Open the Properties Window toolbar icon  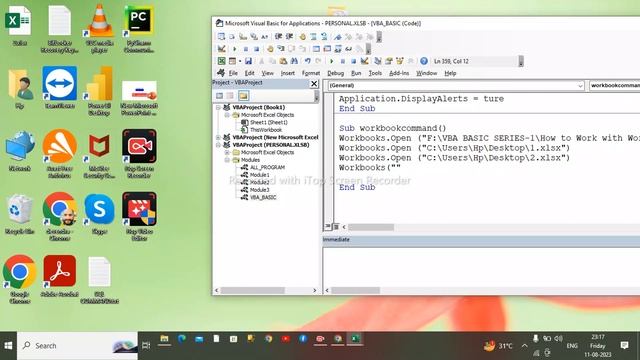[x=389, y=61]
